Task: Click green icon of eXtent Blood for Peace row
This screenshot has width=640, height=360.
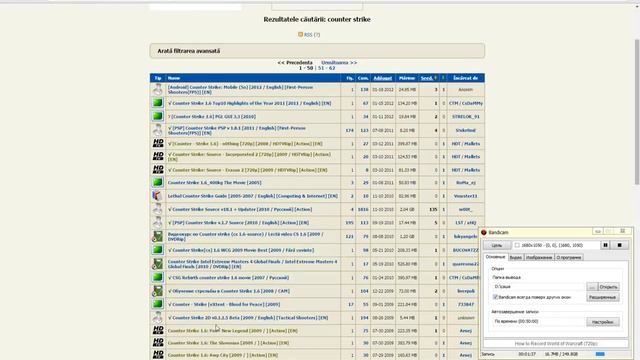Action: (158, 304)
